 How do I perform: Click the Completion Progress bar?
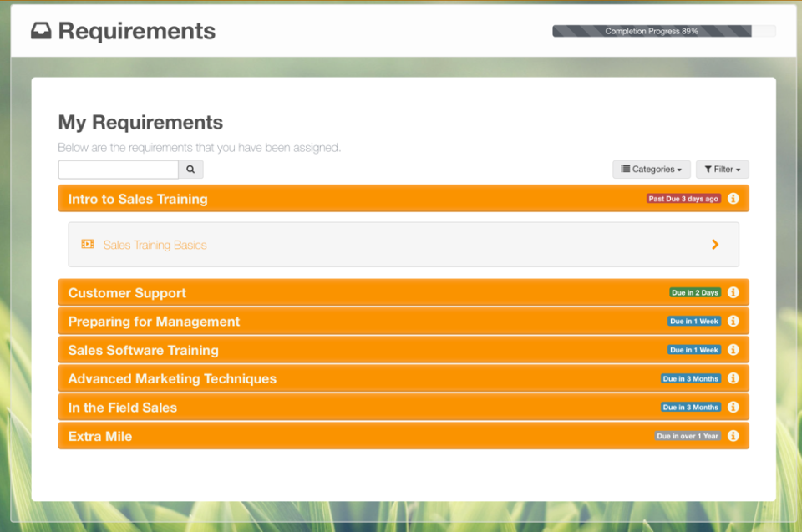tap(664, 31)
